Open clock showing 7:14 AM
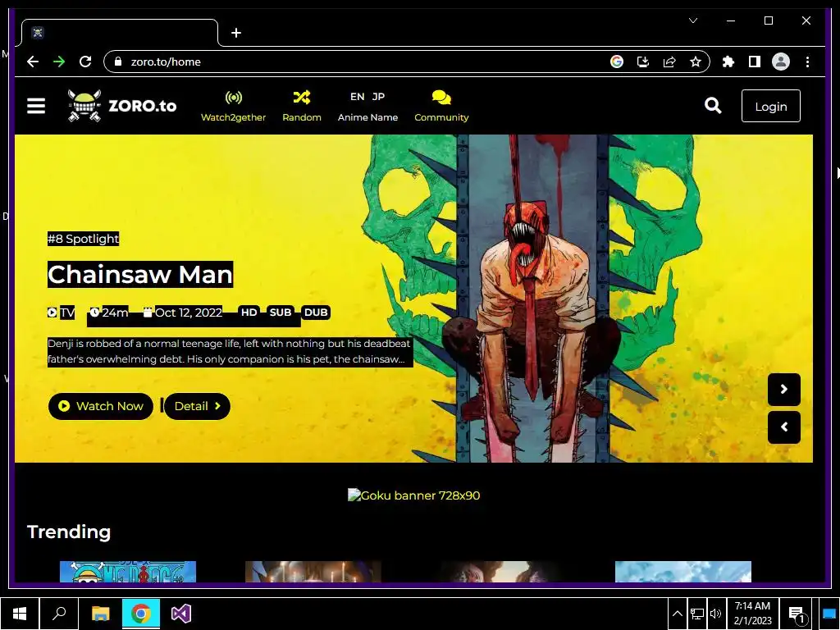 [753, 614]
